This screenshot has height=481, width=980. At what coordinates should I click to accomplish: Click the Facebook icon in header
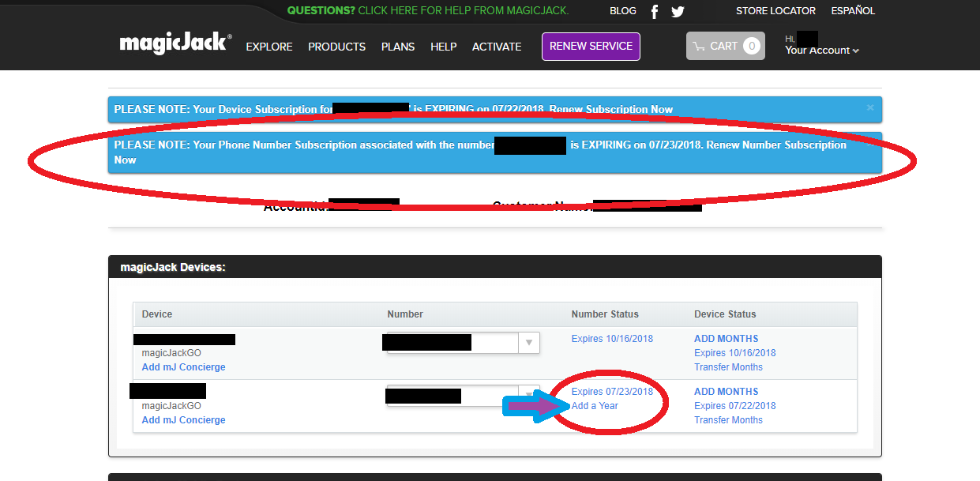click(x=655, y=11)
